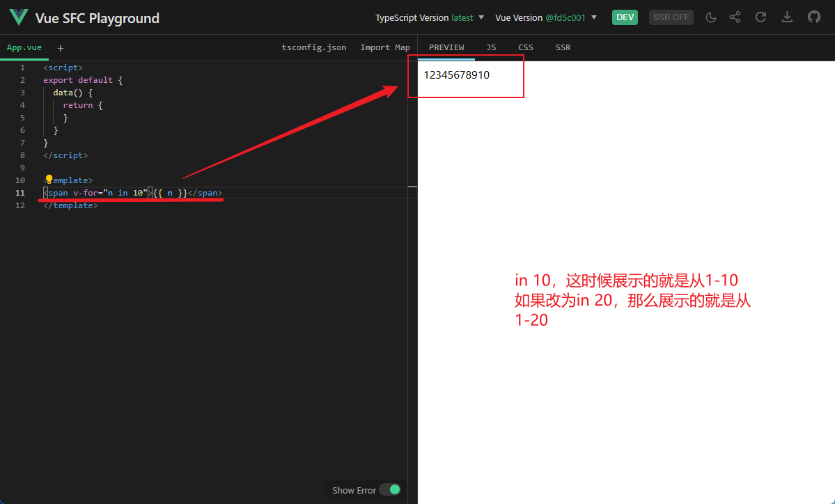Open the Import Map file
The image size is (835, 504).
coord(385,47)
